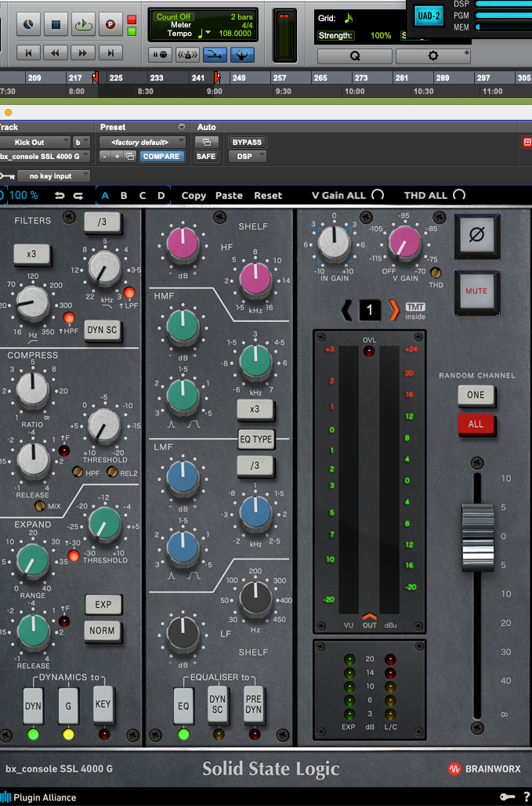Viewport: 532px width, 806px height.
Task: Click the Rewind transport button
Action: [56, 52]
